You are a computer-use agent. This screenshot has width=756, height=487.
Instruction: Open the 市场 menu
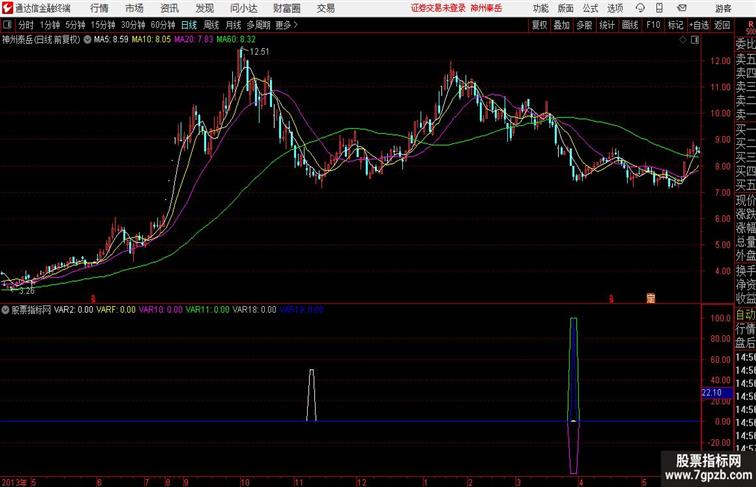pyautogui.click(x=134, y=8)
